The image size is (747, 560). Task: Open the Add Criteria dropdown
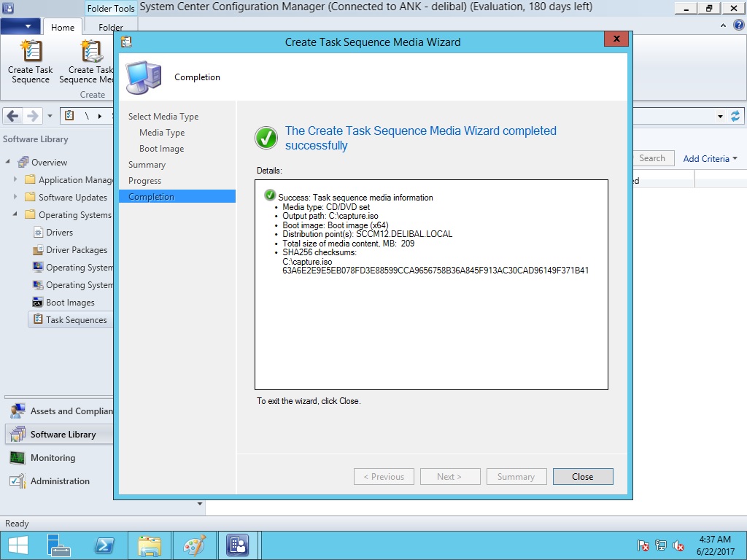pyautogui.click(x=710, y=158)
